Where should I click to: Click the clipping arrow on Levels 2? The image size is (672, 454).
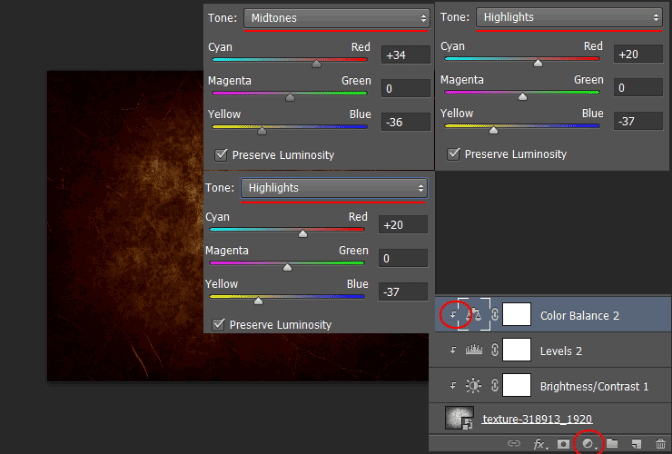tap(453, 350)
